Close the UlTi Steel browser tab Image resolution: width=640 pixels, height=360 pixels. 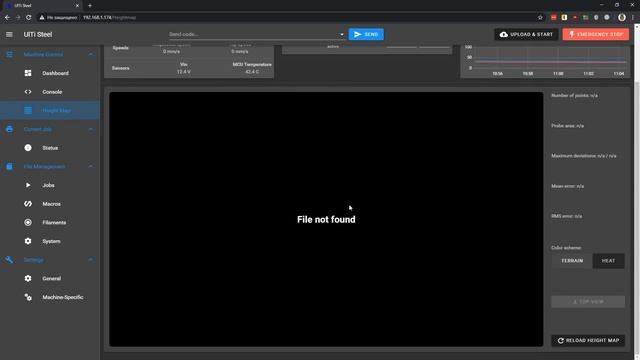pos(77,6)
